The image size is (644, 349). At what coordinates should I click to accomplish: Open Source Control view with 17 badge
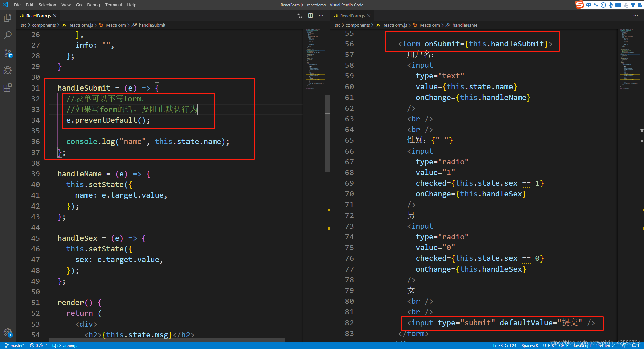[8, 53]
